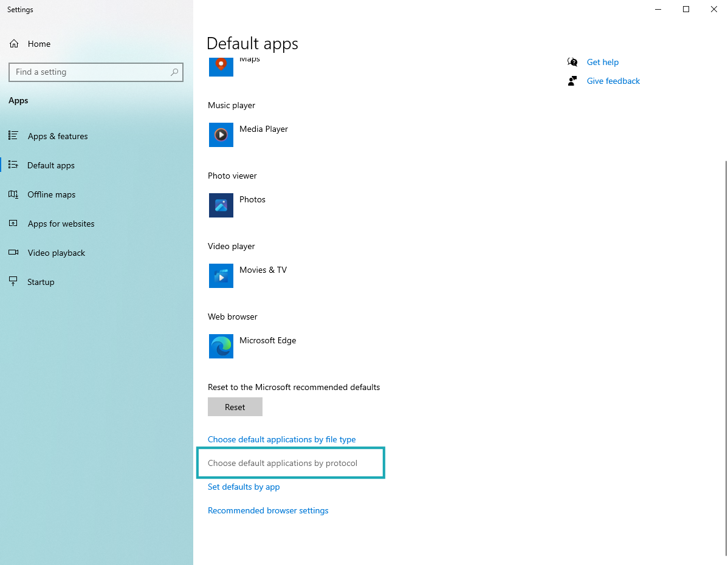Click the Movies & TV app icon
This screenshot has height=565, width=728.
point(221,276)
